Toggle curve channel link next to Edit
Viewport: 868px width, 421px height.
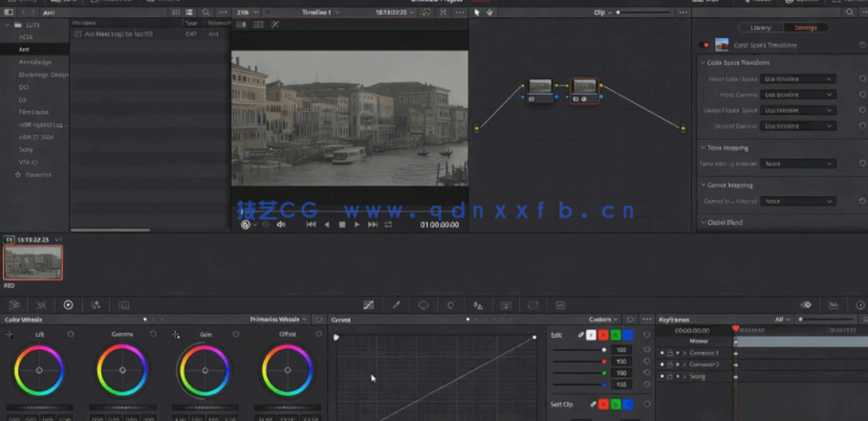[x=580, y=335]
